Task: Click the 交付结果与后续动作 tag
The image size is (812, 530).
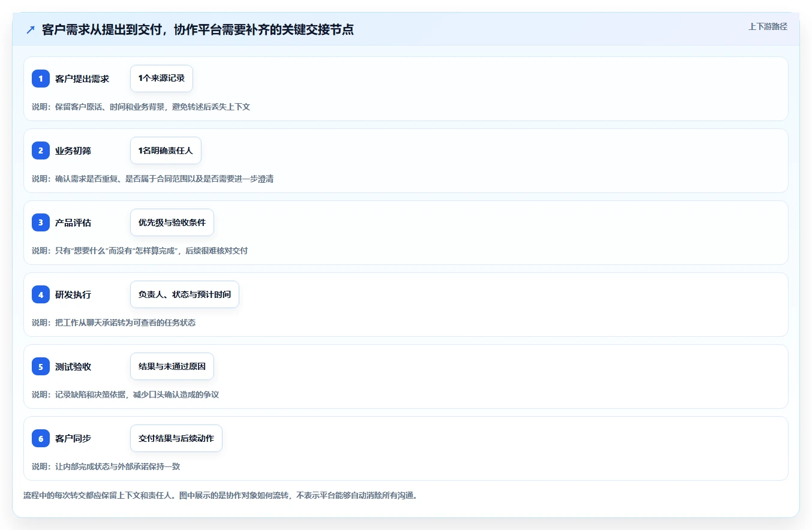Action: pos(176,438)
